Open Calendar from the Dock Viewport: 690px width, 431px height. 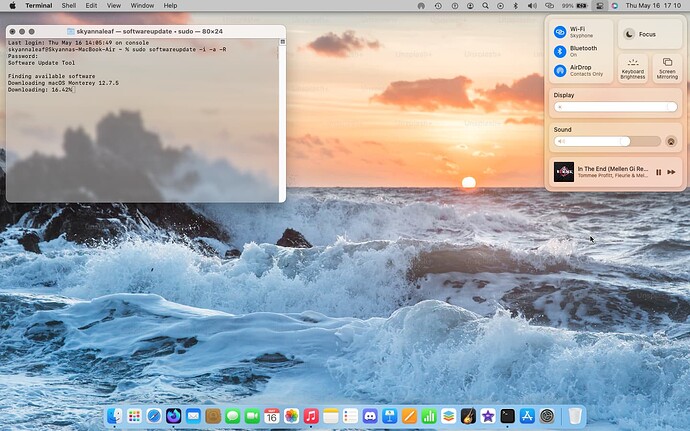coord(272,416)
